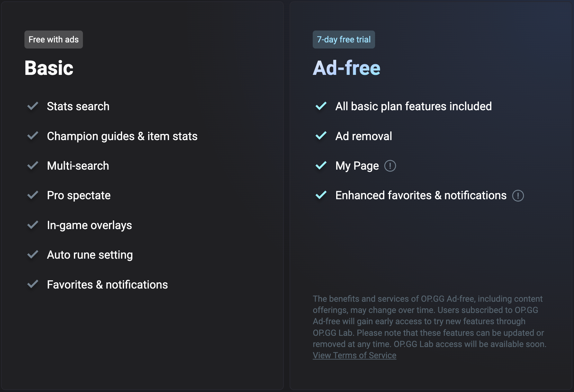Viewport: 574px width, 392px height.
Task: Select the Free with ads badge
Action: coord(54,40)
